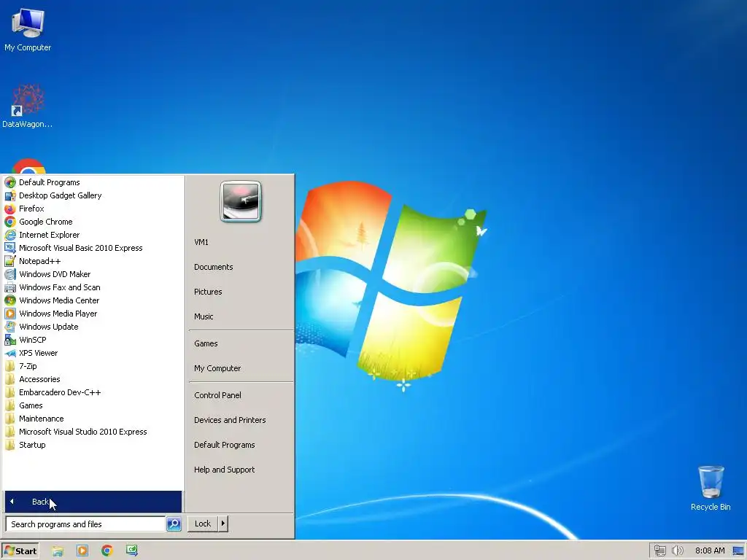
Task: Open Internet Explorer icon
Action: tap(10, 235)
